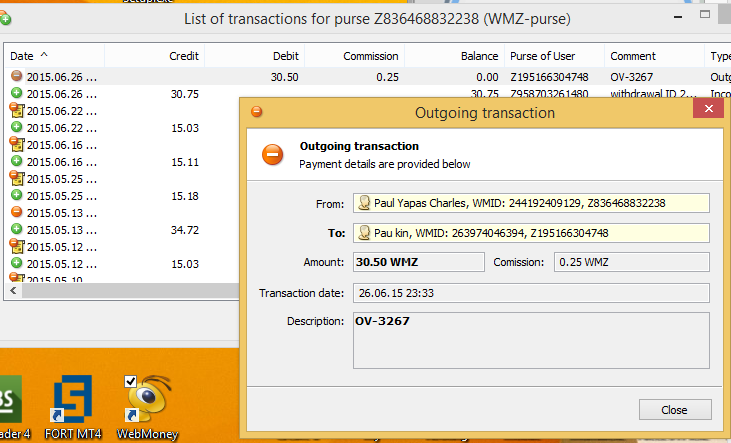Viewport: 731px width, 443px height.
Task: Open the WebMoney desktop shortcut
Action: [147, 407]
